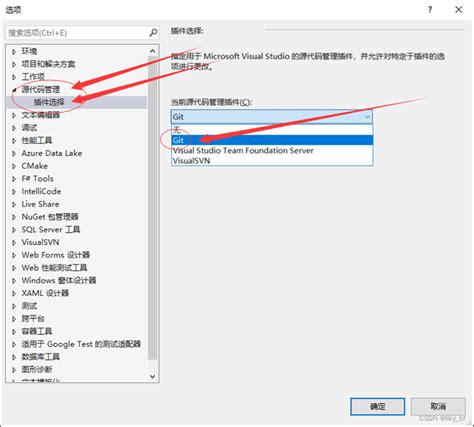Click the help question mark icon

pos(430,10)
